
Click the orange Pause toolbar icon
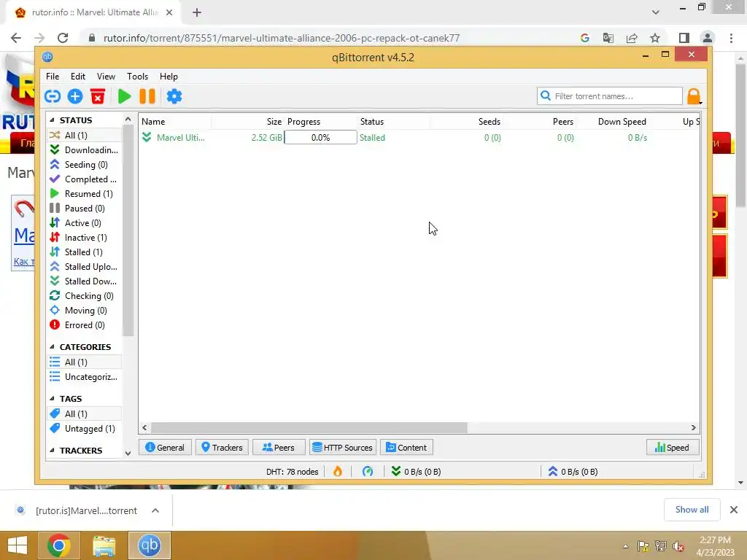tap(147, 96)
